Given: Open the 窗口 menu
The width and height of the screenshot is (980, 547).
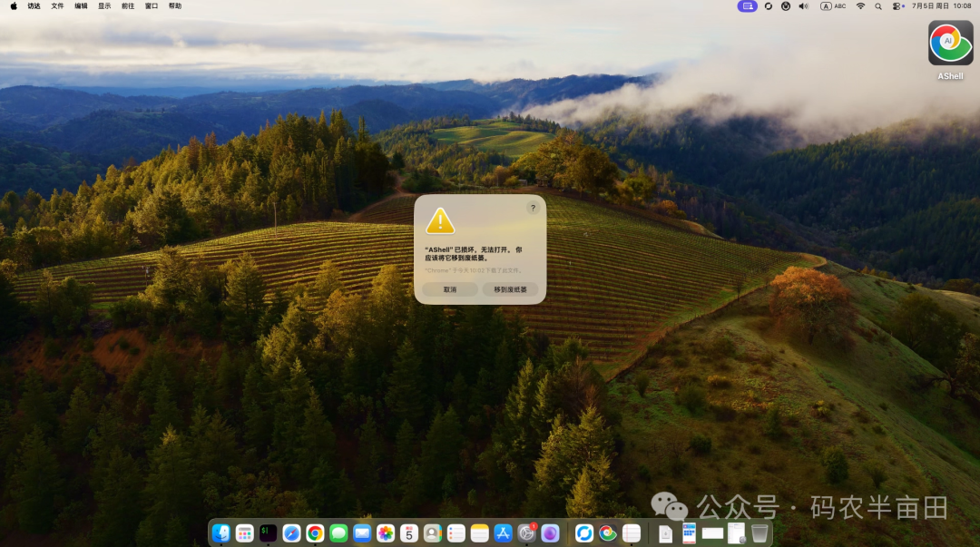Looking at the screenshot, I should coord(152,6).
